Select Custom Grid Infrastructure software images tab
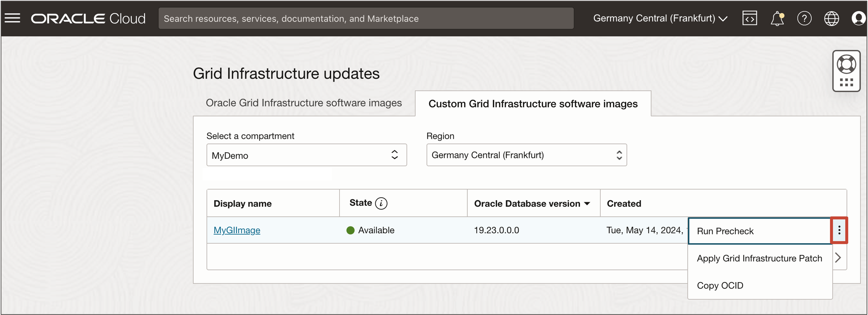 click(533, 104)
